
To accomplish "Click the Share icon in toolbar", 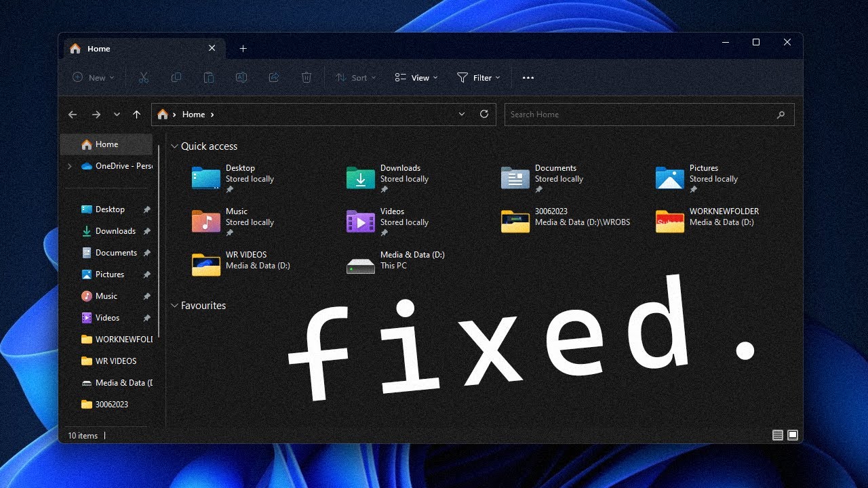I will pyautogui.click(x=274, y=78).
